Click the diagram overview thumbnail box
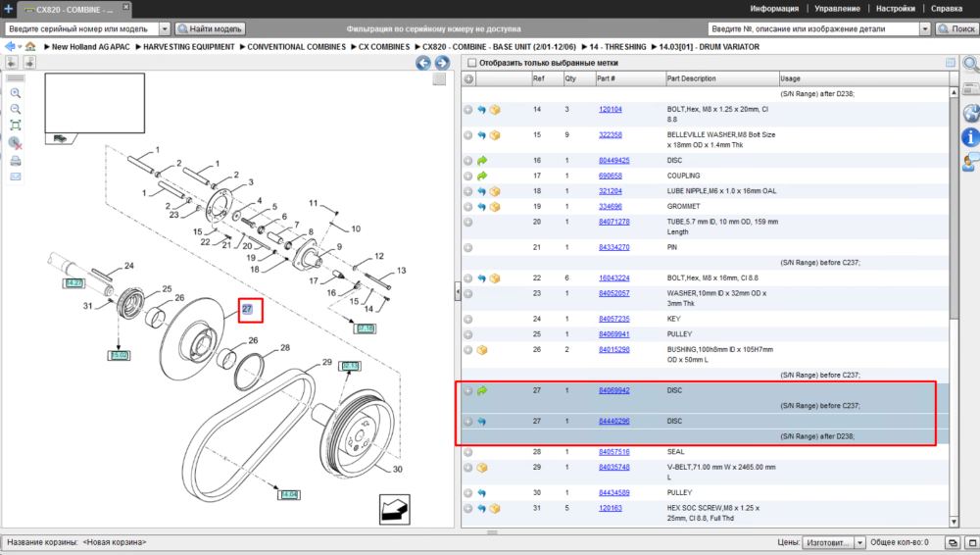Screen dimensions: 980x555 pos(94,103)
